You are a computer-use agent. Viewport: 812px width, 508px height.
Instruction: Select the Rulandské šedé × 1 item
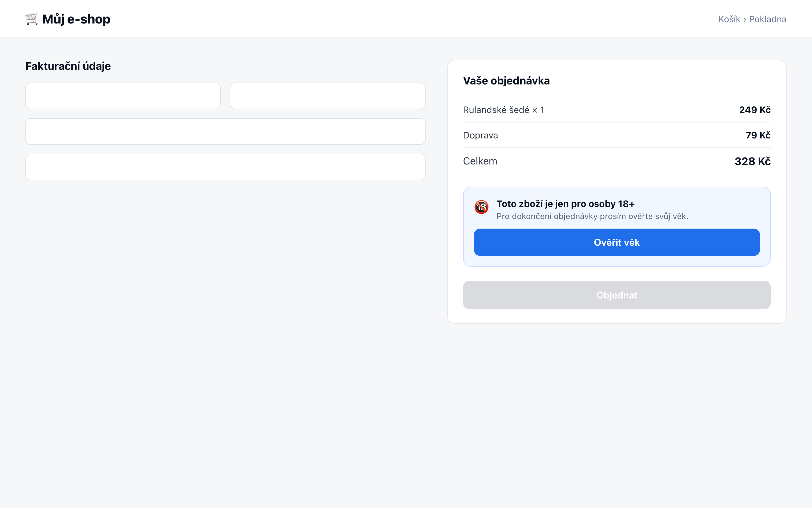coord(503,110)
